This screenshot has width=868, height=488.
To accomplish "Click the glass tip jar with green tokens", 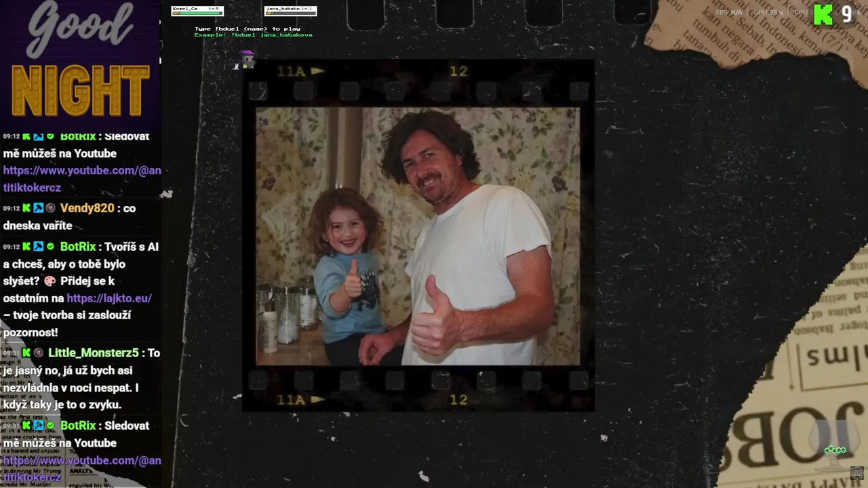I will (x=835, y=447).
